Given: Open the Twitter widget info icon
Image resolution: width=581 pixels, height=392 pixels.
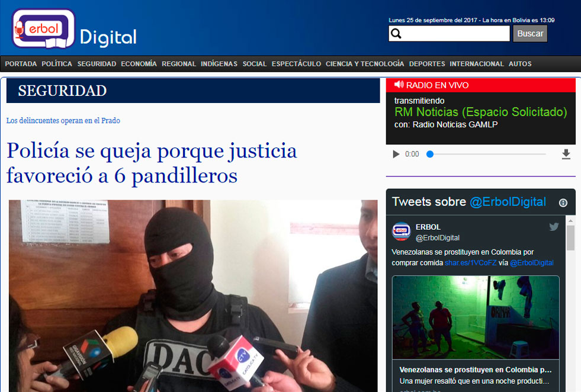Looking at the screenshot, I should [x=563, y=203].
